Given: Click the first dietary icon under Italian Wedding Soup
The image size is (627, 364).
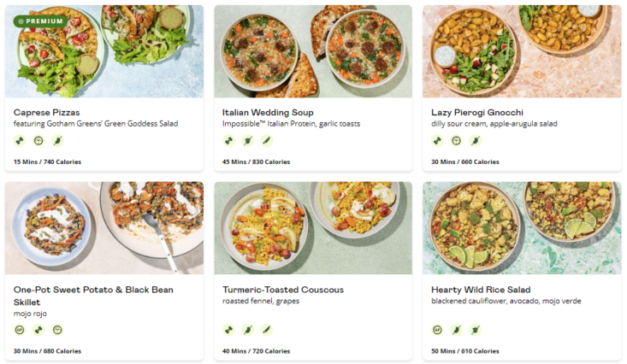Looking at the screenshot, I should (228, 141).
